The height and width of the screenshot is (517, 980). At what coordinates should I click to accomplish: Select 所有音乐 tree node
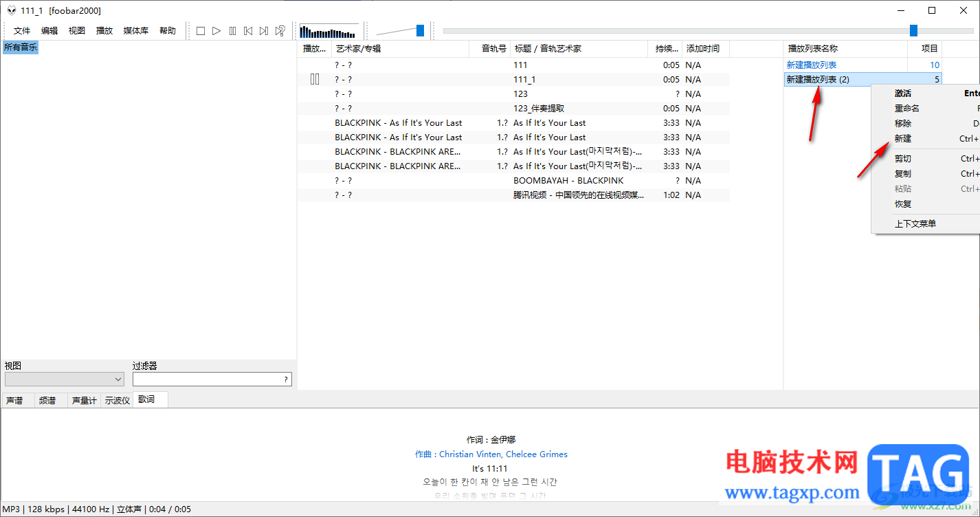point(21,47)
